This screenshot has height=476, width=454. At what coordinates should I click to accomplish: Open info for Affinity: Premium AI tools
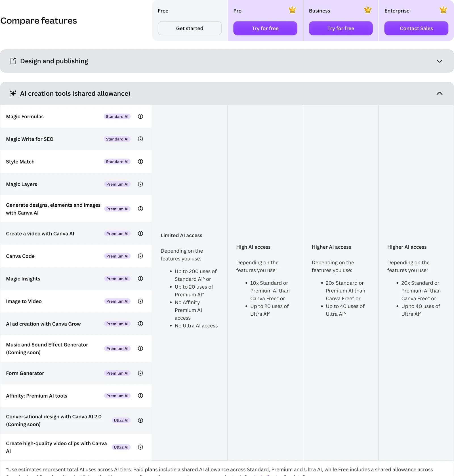(140, 396)
